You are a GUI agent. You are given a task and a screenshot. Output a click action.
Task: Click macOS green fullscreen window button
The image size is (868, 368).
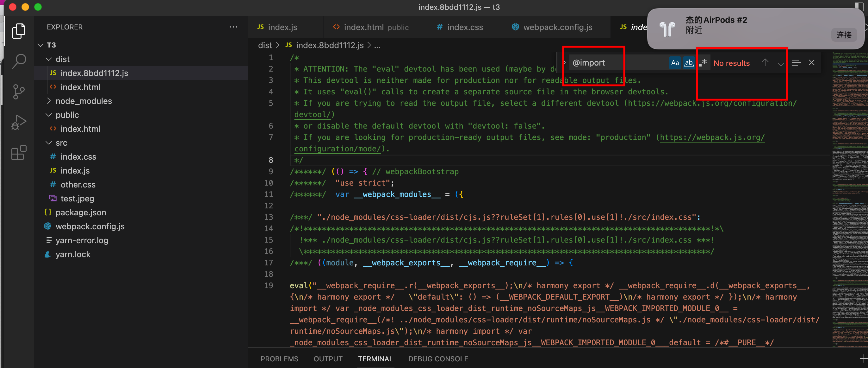[38, 7]
